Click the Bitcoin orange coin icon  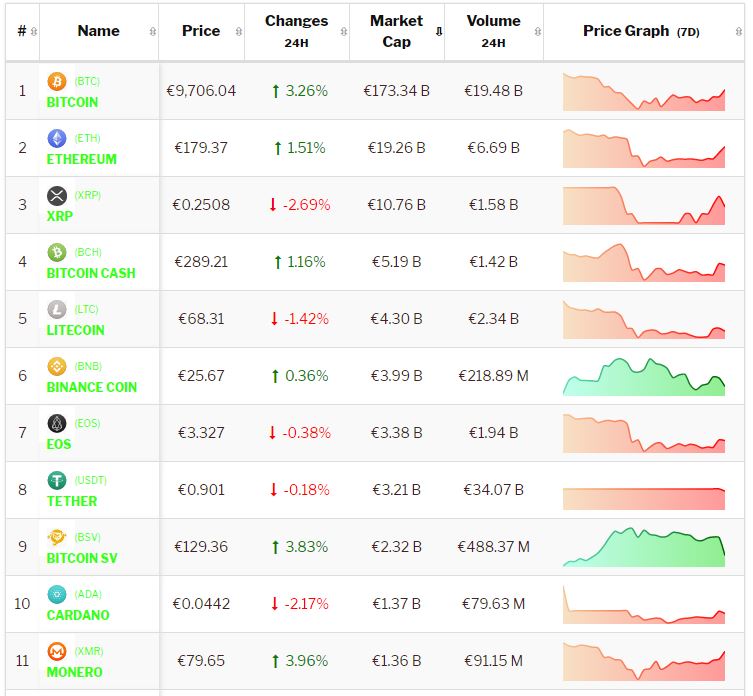57,81
